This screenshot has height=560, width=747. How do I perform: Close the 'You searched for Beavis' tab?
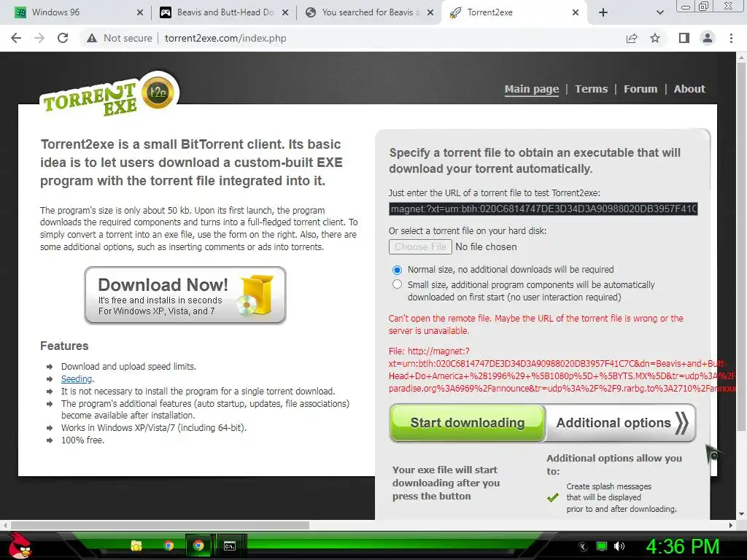coord(430,13)
